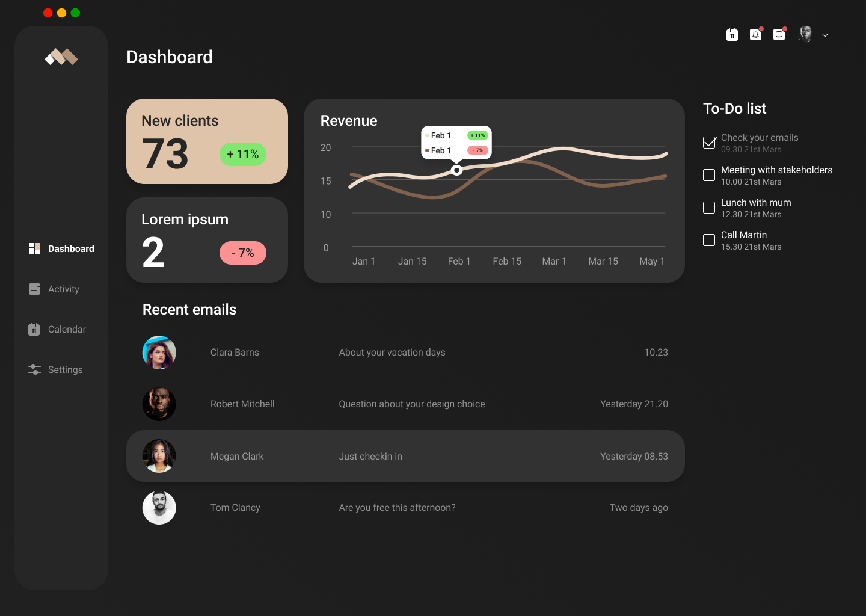Go to the Activity menu label

[x=64, y=289]
